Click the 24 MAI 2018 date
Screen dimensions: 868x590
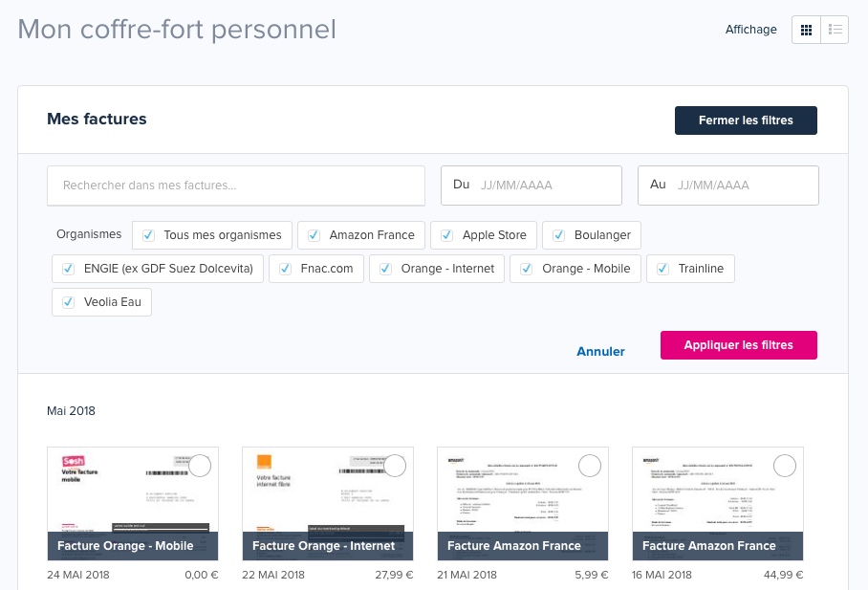(78, 575)
